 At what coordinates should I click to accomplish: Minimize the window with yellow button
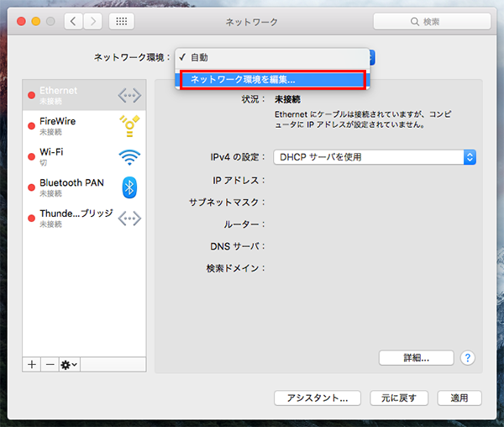point(36,22)
